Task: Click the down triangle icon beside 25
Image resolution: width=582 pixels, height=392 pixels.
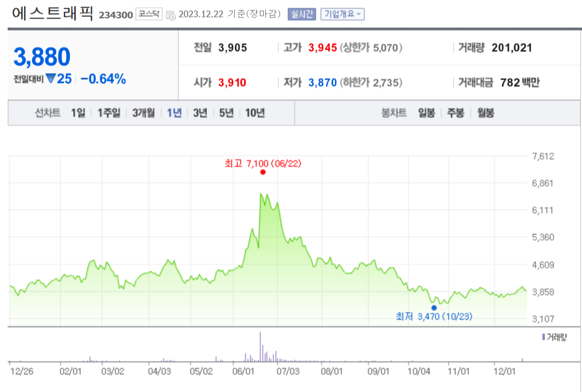Action: tap(51, 78)
